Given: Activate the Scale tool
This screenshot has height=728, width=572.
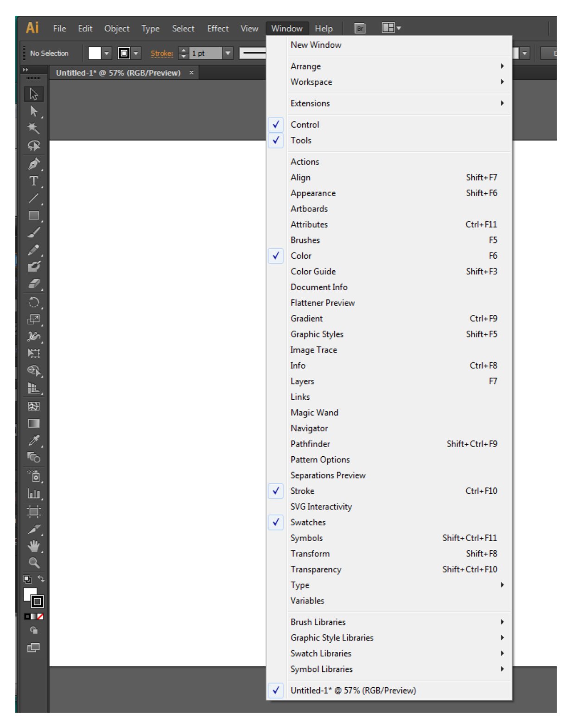Looking at the screenshot, I should click(34, 319).
